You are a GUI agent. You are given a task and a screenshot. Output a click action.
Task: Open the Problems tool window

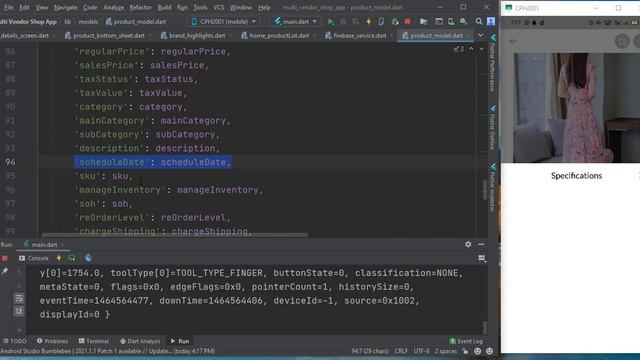(x=52, y=341)
